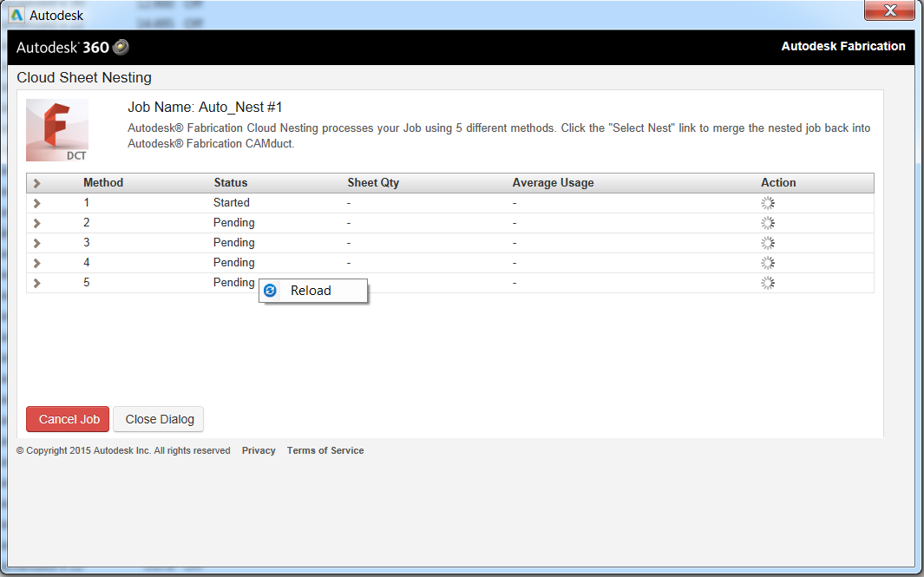
Task: Click the Pending status of Method 5
Action: point(234,283)
